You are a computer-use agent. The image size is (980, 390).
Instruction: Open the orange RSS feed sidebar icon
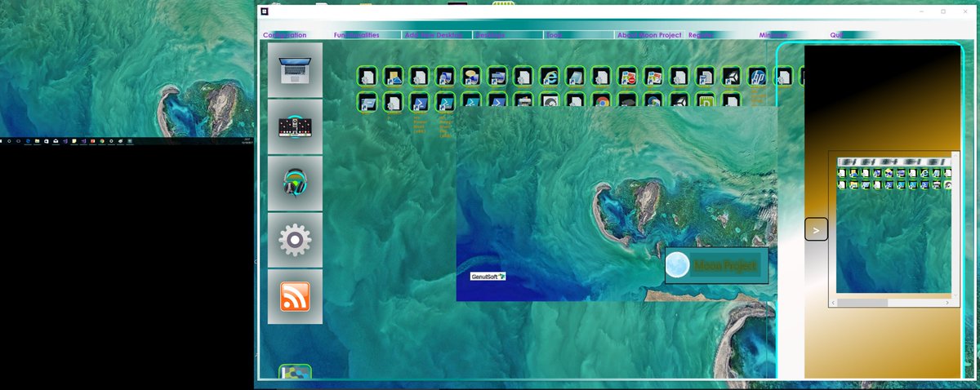pyautogui.click(x=295, y=296)
